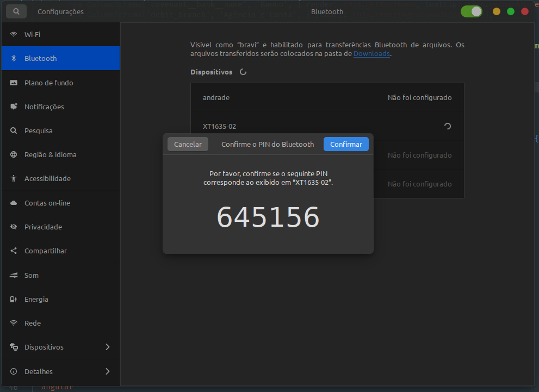
Task: Open the Privacidade panel
Action: point(60,227)
